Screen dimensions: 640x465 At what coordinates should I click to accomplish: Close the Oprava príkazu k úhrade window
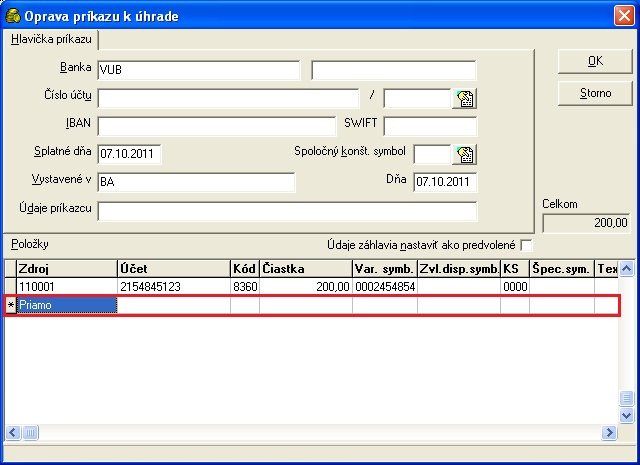(x=624, y=13)
